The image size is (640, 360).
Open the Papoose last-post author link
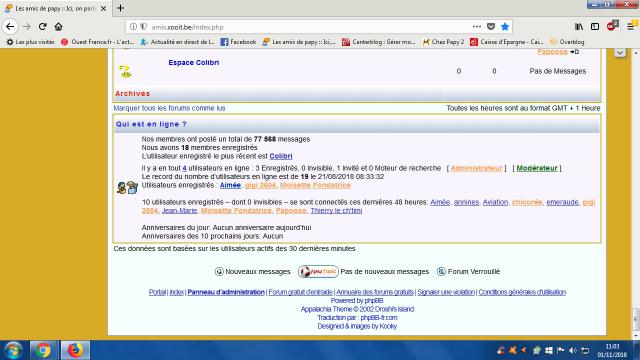[552, 51]
